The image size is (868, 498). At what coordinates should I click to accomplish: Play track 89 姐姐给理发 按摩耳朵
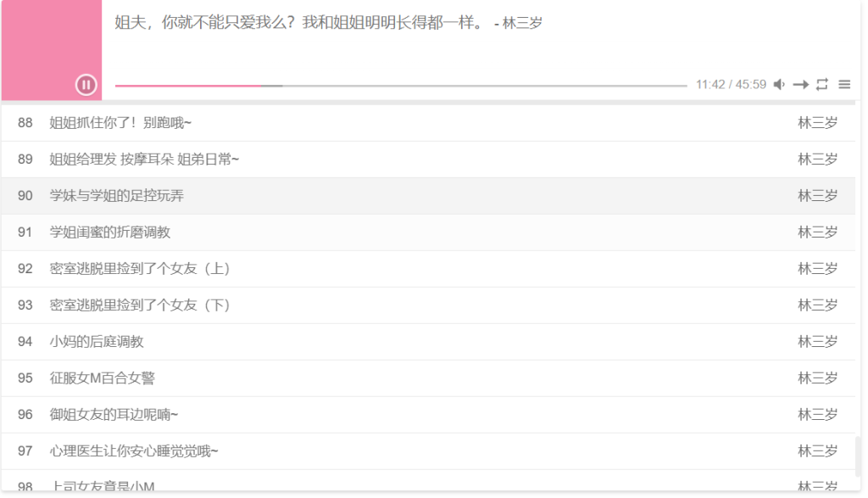pyautogui.click(x=428, y=159)
